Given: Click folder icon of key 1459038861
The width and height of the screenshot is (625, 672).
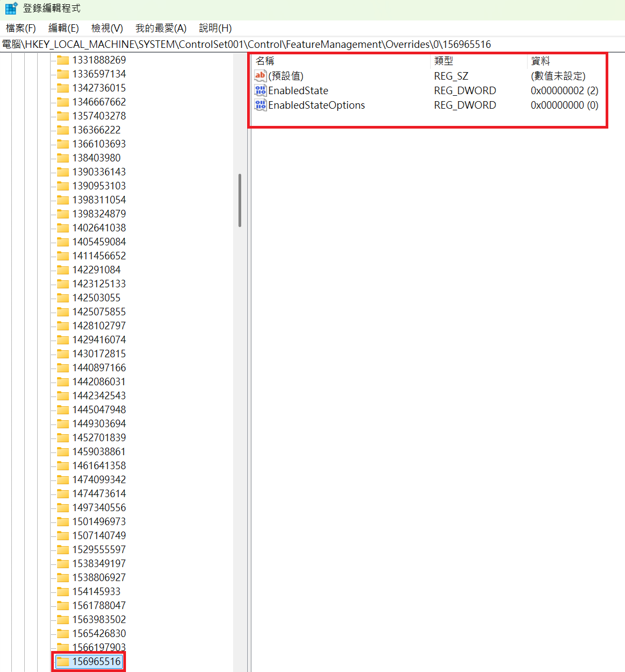Looking at the screenshot, I should pyautogui.click(x=63, y=451).
